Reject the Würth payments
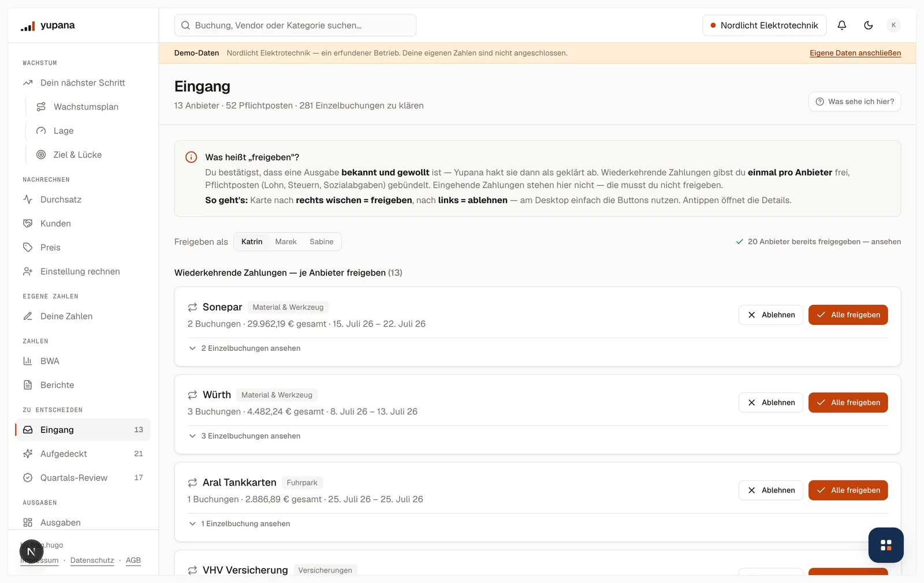Screen dimensions: 924x583 [770, 403]
